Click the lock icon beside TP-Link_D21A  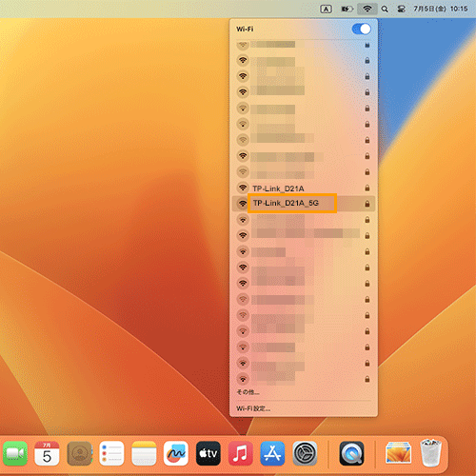point(367,188)
